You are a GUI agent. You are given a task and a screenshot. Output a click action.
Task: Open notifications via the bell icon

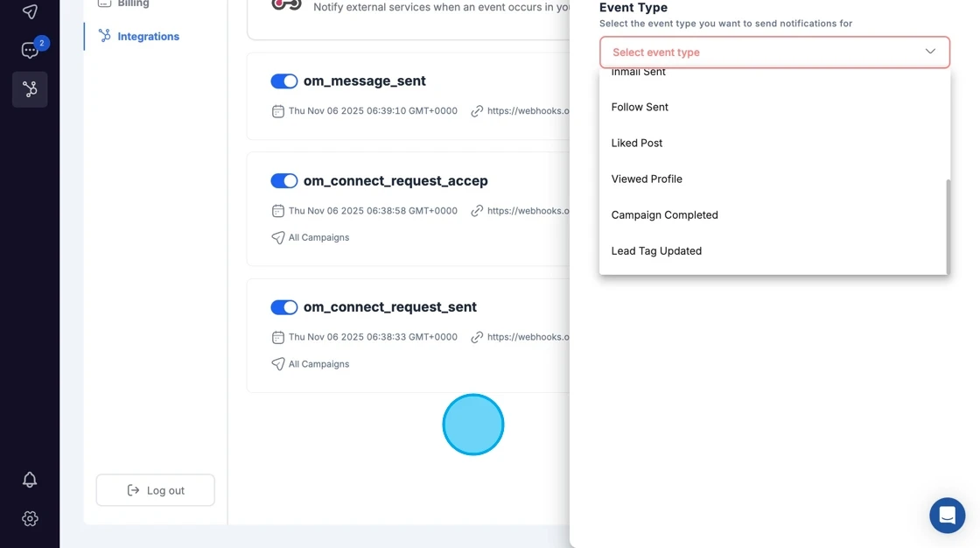coord(29,479)
